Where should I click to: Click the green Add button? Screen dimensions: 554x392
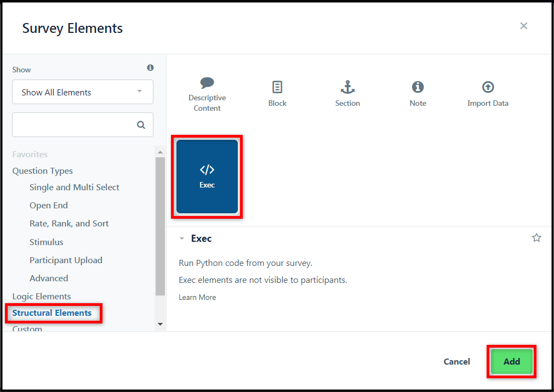point(511,361)
